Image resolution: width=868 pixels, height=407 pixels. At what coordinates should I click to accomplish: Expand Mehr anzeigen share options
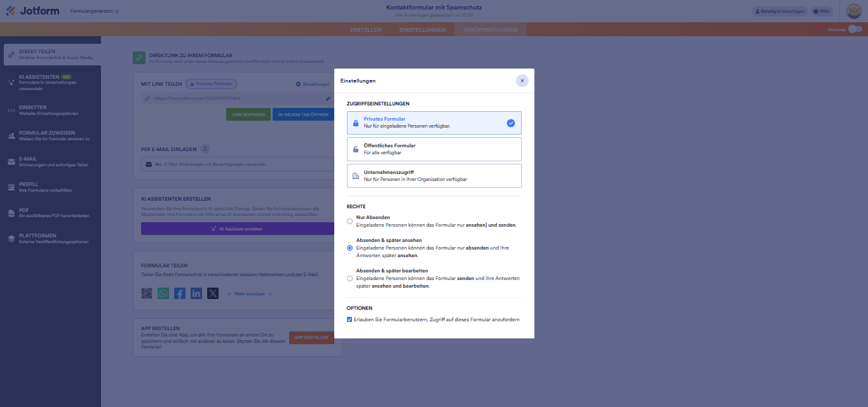click(250, 294)
